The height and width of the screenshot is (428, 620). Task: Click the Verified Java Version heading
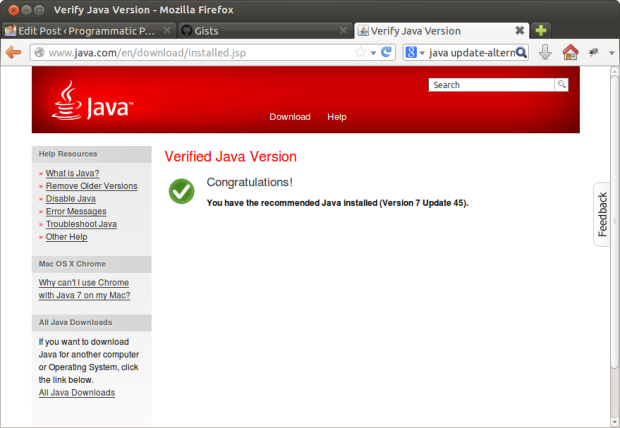(x=231, y=157)
